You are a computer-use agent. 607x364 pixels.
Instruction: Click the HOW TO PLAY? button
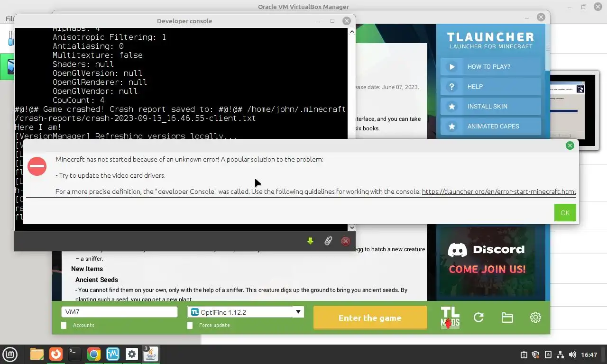pyautogui.click(x=491, y=67)
